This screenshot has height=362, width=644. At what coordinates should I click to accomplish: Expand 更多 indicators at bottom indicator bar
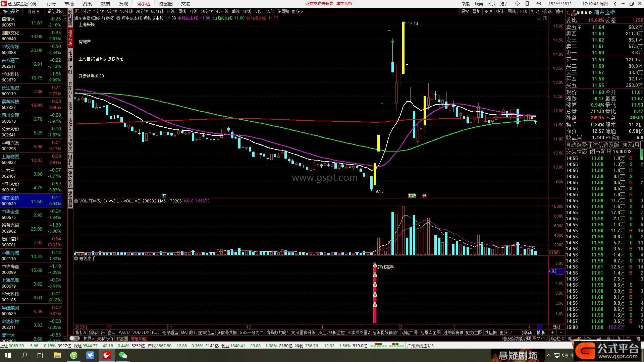click(x=503, y=333)
